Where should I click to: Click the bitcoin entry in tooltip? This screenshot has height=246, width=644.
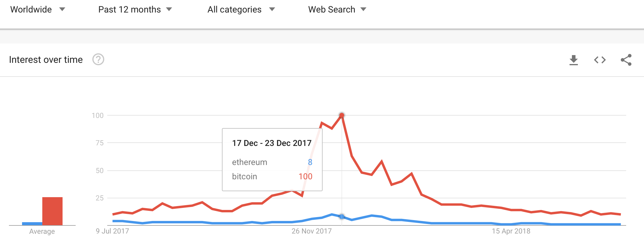coord(272,176)
